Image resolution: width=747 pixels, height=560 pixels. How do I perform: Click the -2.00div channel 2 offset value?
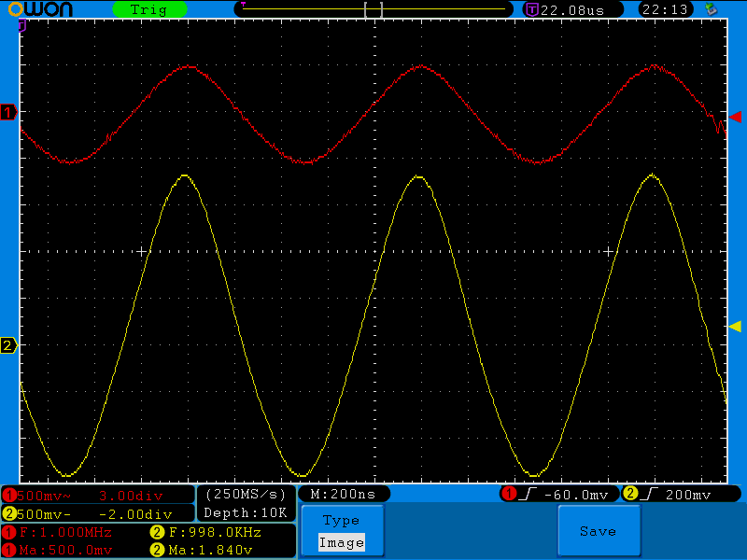pos(135,514)
